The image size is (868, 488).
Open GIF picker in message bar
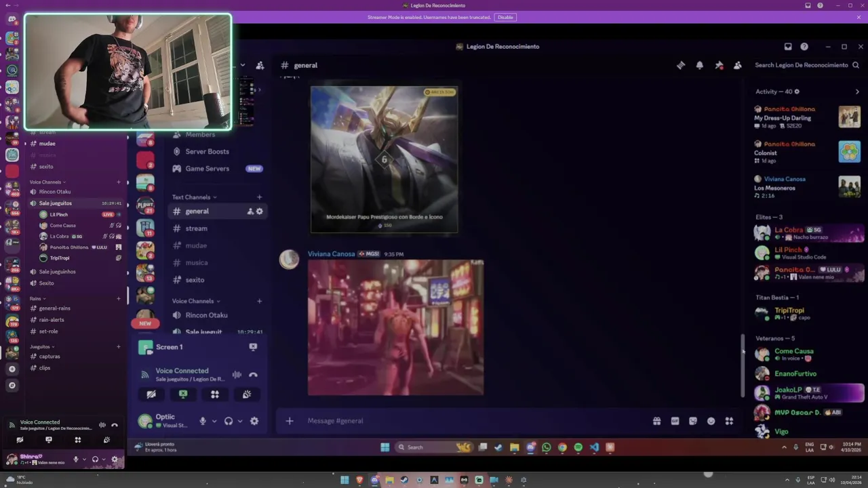point(675,421)
